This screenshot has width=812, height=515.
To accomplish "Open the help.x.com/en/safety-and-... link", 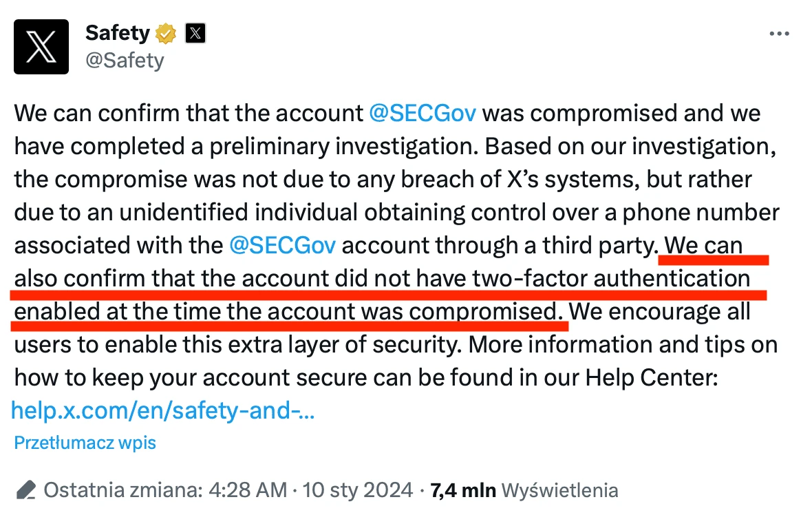I will [x=162, y=411].
